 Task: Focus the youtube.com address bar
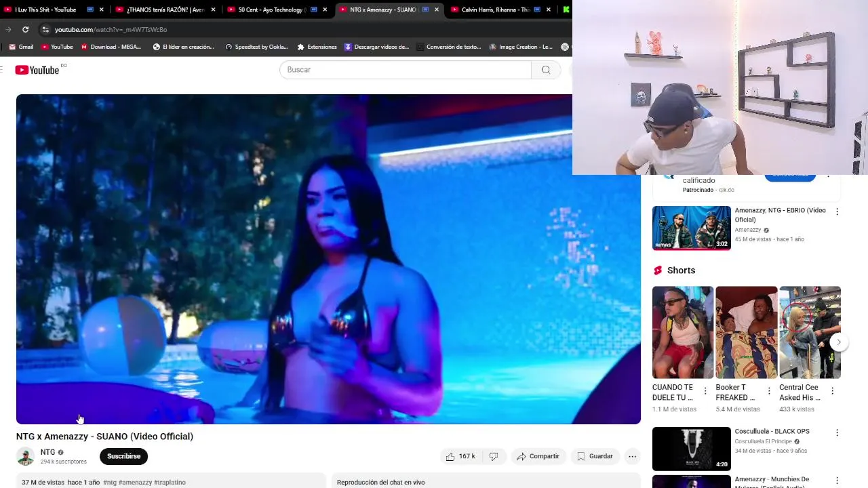pos(305,29)
